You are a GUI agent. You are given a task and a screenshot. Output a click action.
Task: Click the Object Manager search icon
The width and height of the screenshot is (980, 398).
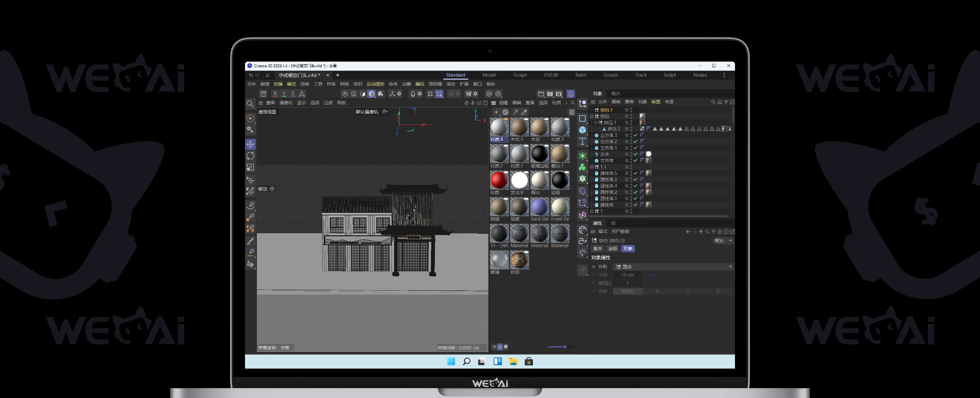[713, 102]
